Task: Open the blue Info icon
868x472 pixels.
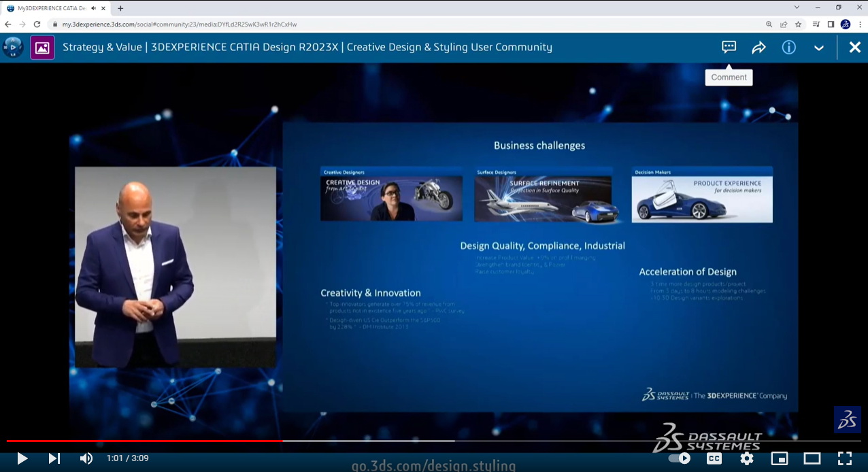Action: coord(788,47)
